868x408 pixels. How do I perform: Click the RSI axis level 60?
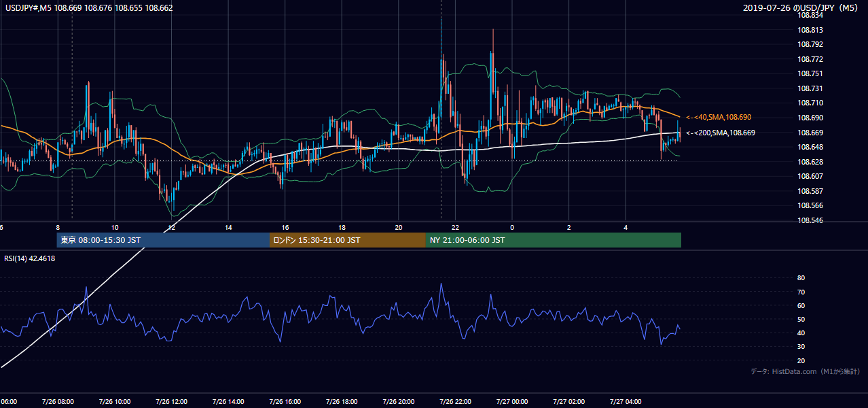coord(801,305)
